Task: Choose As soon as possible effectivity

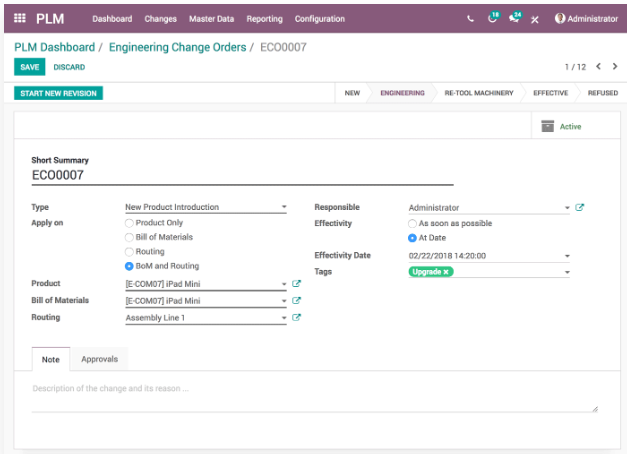Action: point(412,223)
